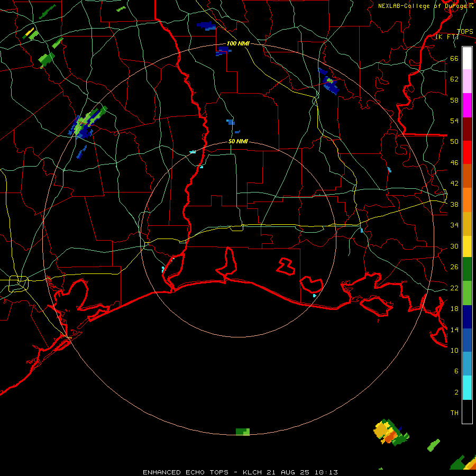Click the 100 NMI range ring label
The height and width of the screenshot is (476, 476).
tap(238, 43)
